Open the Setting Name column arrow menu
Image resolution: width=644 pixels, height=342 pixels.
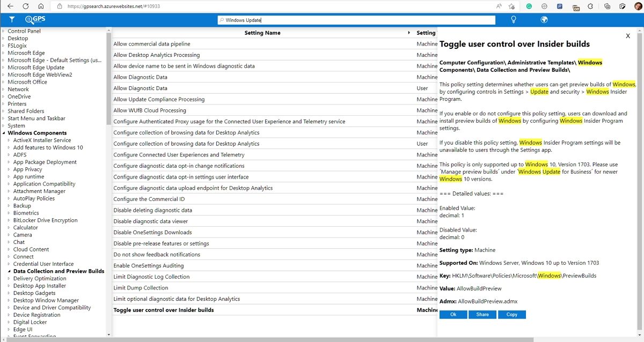click(409, 33)
